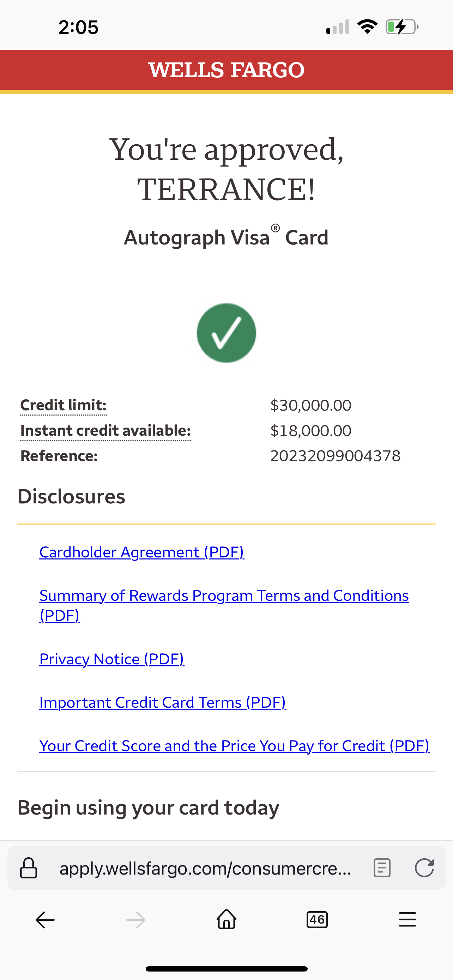Tap the browser forward arrow
Image resolution: width=453 pixels, height=980 pixels.
click(x=136, y=920)
